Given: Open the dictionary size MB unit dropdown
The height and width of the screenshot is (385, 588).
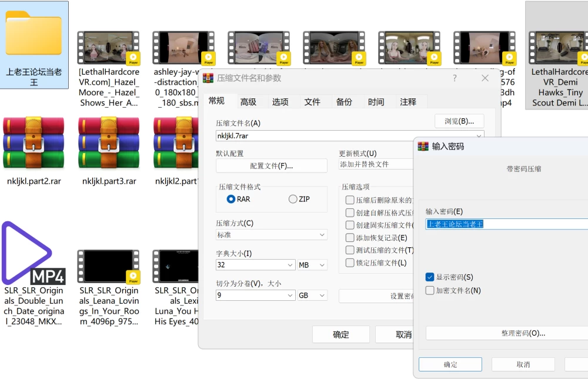Looking at the screenshot, I should click(312, 265).
